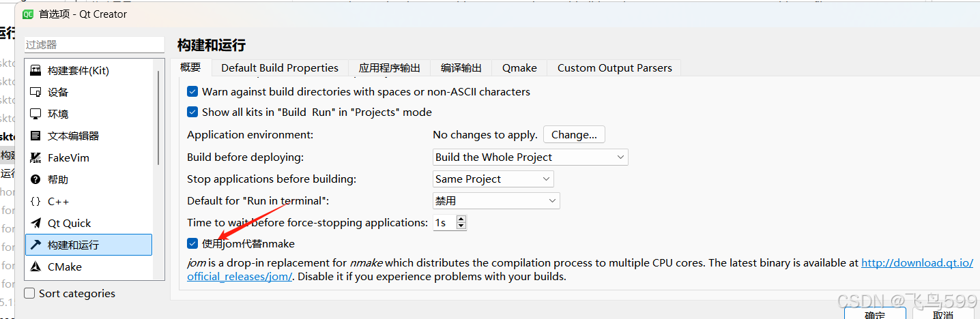Screen dimensions: 980x319
Task: Open Build before deploying dropdown
Action: (530, 157)
